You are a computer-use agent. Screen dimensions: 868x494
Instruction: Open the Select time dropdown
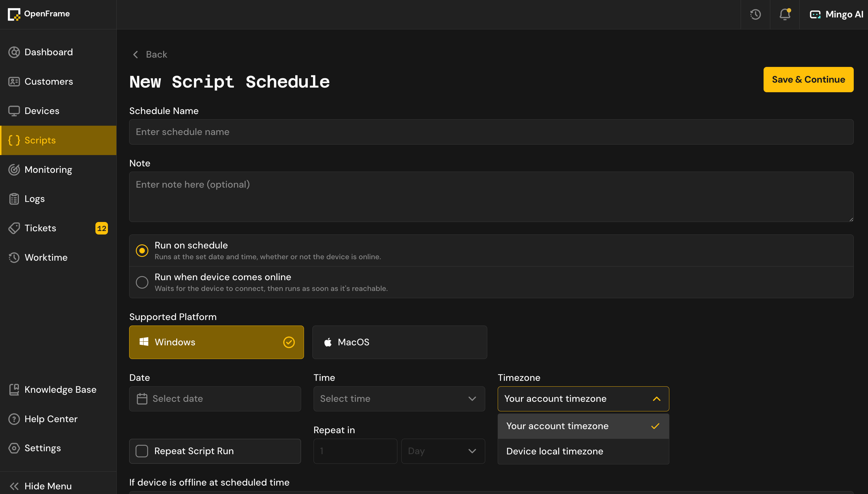(x=399, y=399)
